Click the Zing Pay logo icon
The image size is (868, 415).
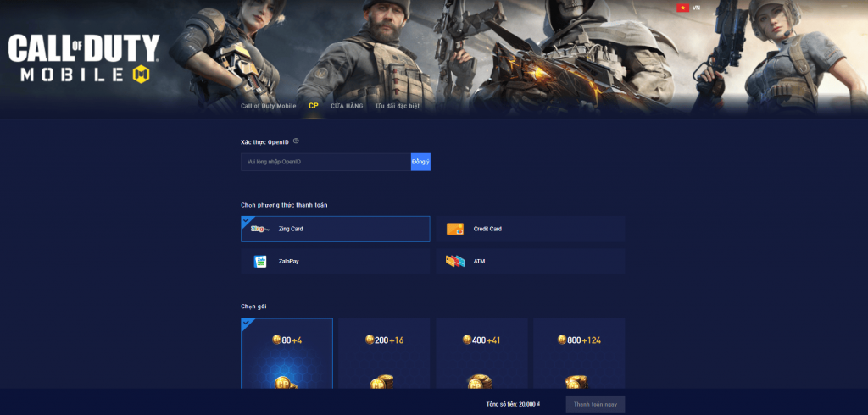pyautogui.click(x=259, y=229)
